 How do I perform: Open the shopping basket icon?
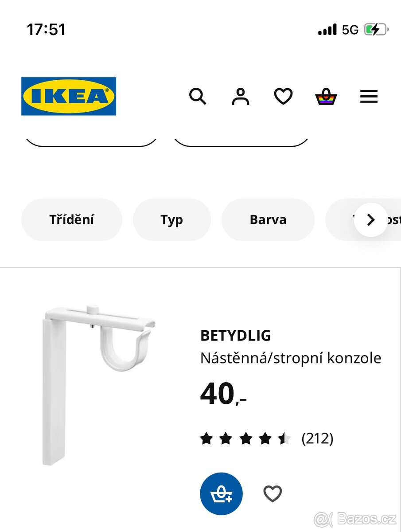[326, 96]
